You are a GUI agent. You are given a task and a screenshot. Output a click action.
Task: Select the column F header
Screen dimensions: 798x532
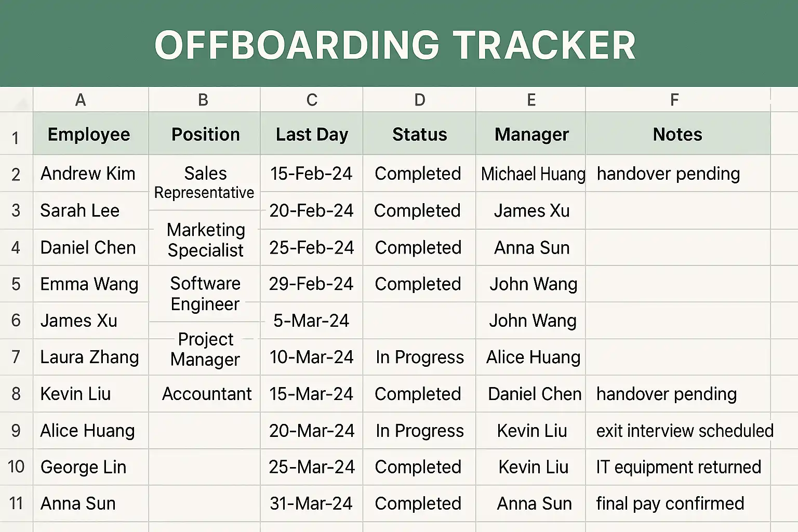click(x=674, y=100)
